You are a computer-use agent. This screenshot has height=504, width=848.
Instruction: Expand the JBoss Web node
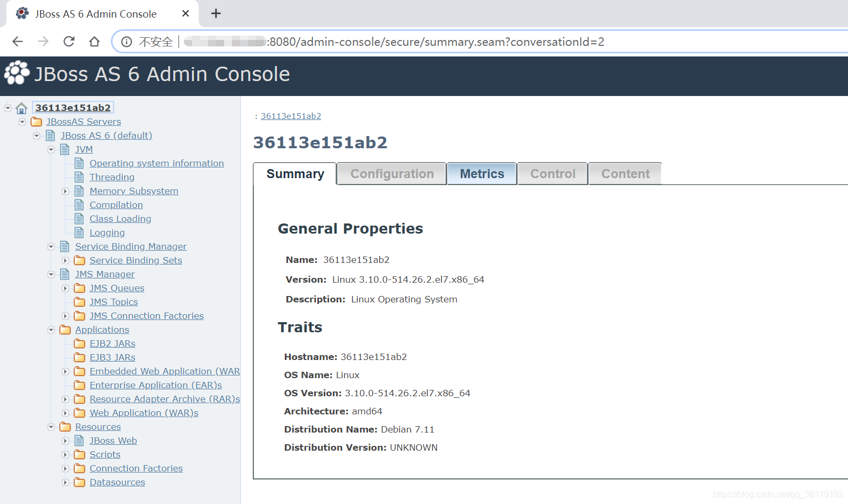(66, 441)
